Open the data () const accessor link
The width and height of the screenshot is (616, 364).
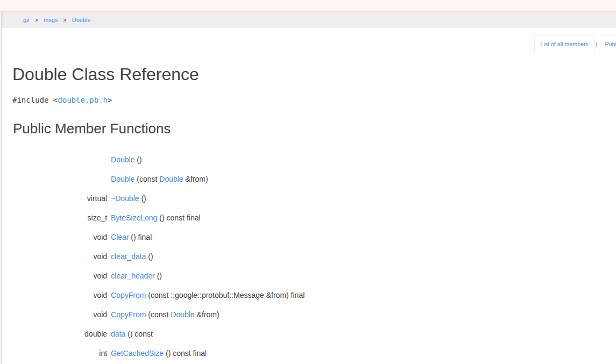click(x=118, y=334)
